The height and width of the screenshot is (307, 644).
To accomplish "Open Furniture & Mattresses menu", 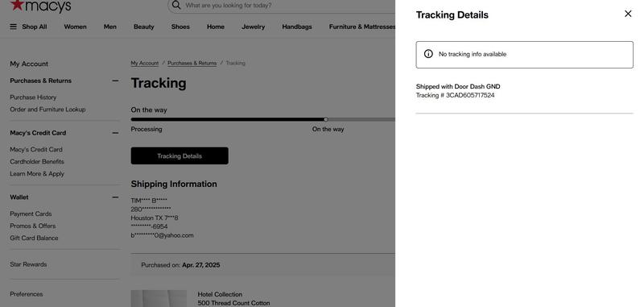I will coord(361,27).
